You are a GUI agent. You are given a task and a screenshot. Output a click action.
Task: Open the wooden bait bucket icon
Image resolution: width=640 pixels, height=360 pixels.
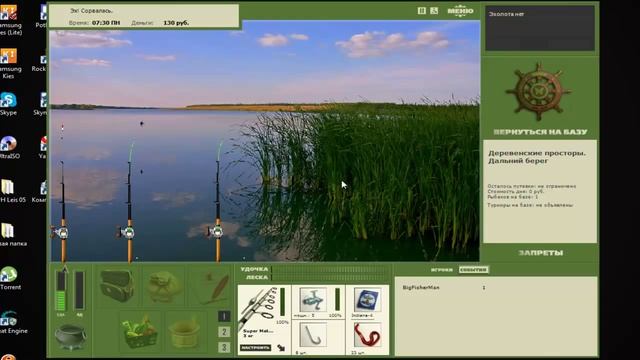tap(183, 333)
